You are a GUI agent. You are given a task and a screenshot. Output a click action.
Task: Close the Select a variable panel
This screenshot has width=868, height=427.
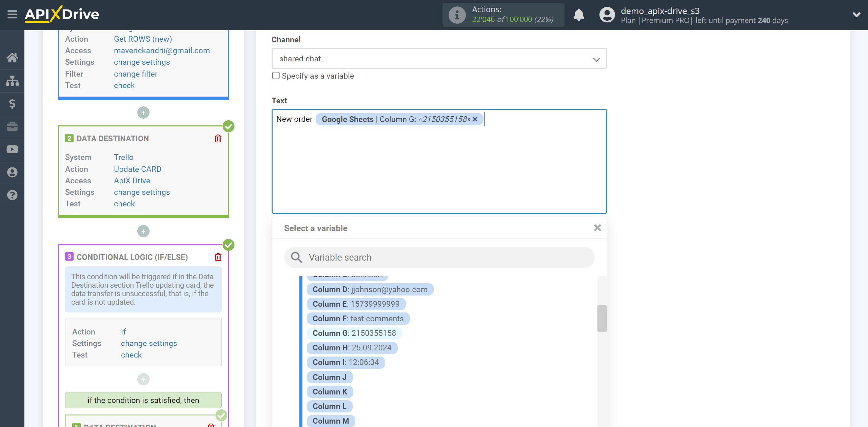coord(597,228)
